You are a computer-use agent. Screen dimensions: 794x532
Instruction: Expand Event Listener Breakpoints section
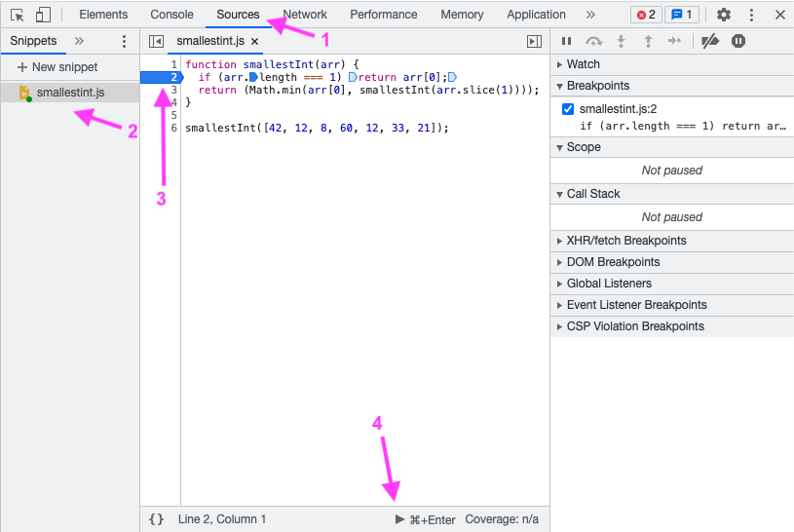[x=672, y=305]
